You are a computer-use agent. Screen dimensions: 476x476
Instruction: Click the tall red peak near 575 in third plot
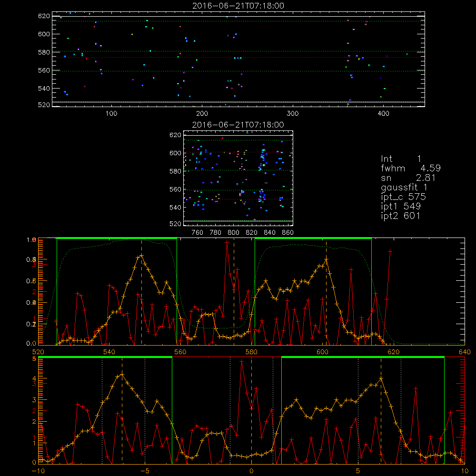227,242
